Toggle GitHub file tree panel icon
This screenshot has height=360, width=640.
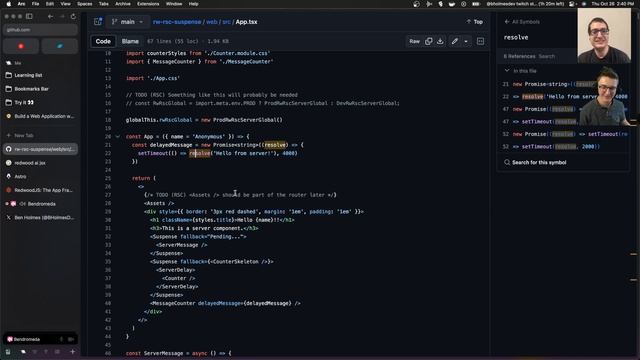coord(98,22)
